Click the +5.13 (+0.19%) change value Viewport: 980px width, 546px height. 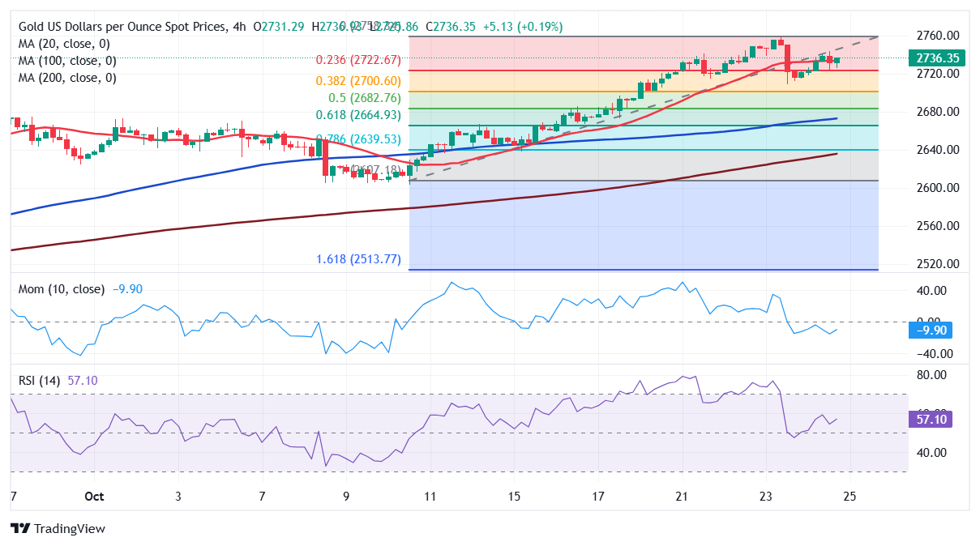[x=510, y=27]
